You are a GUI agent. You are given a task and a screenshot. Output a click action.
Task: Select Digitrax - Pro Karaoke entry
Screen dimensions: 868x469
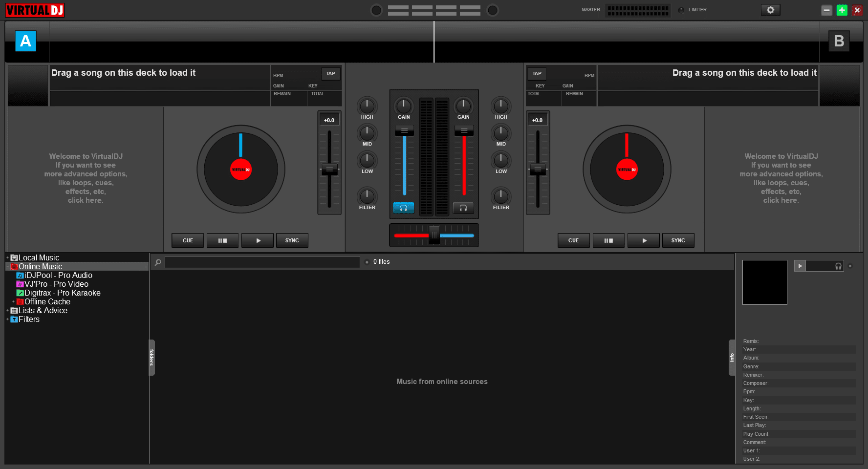coord(63,293)
